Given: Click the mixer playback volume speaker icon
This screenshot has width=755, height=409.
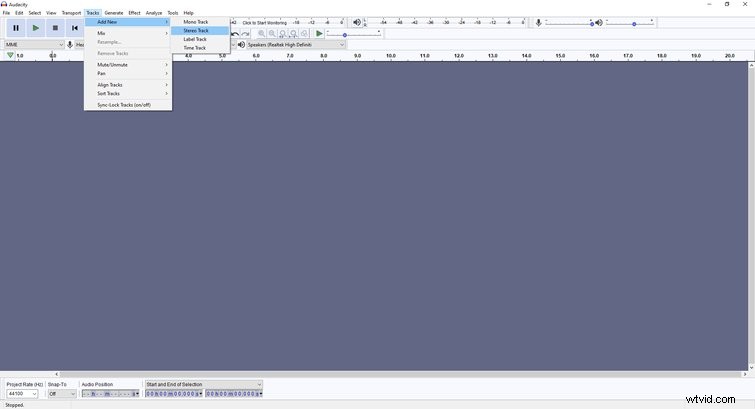Looking at the screenshot, I should pyautogui.click(x=599, y=23).
